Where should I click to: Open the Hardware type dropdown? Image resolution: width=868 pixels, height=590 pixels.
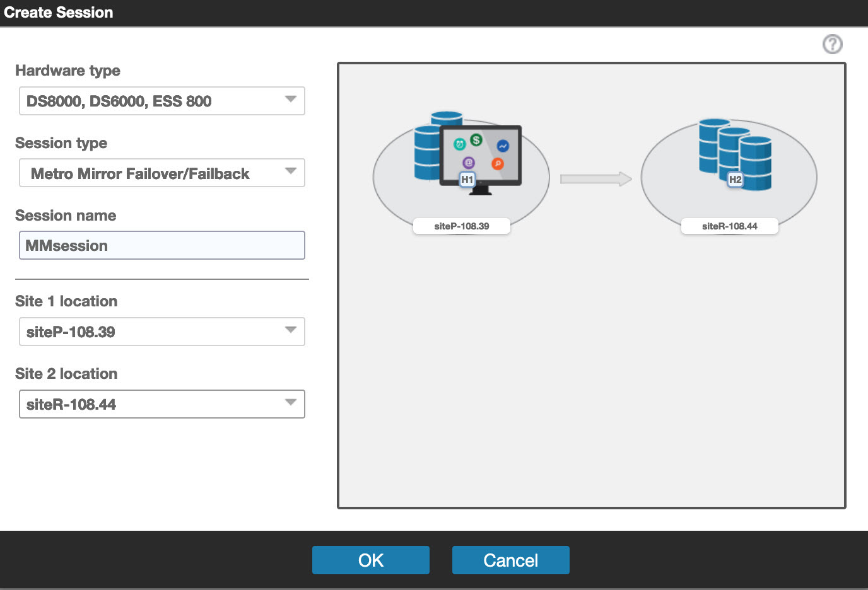click(x=161, y=101)
